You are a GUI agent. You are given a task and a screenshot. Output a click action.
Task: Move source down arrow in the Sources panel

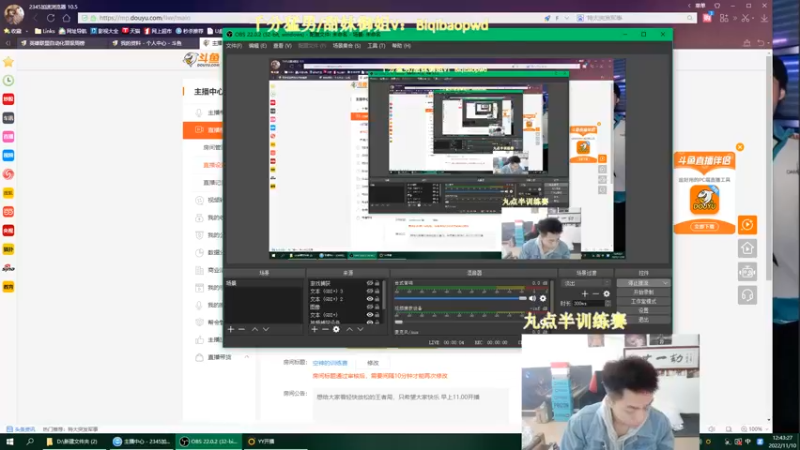coord(360,330)
